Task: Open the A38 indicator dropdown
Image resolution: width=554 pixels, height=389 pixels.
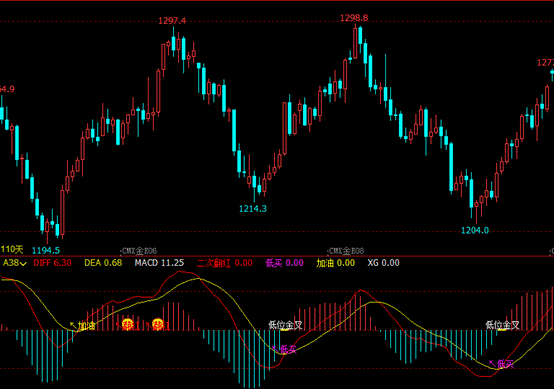Action: pyautogui.click(x=14, y=263)
